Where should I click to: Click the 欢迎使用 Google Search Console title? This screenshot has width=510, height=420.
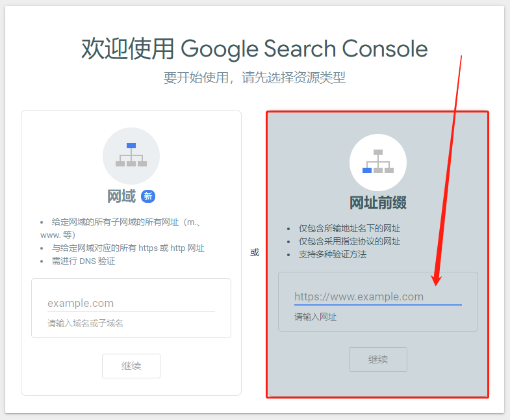254,49
